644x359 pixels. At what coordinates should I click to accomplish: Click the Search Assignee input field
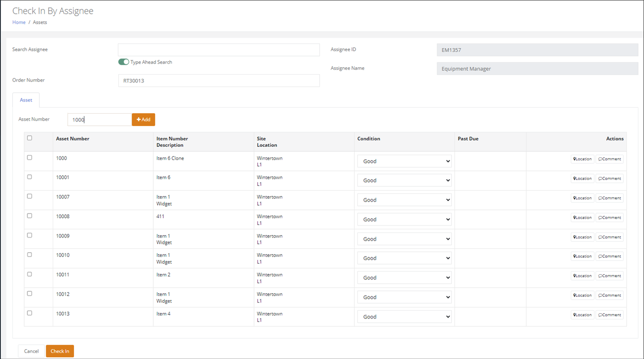pyautogui.click(x=219, y=50)
